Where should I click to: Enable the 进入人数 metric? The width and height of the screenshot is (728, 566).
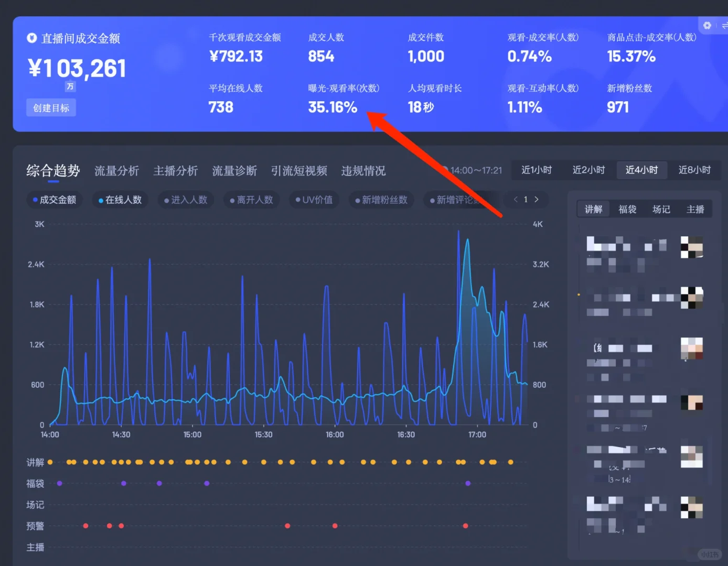(x=186, y=200)
